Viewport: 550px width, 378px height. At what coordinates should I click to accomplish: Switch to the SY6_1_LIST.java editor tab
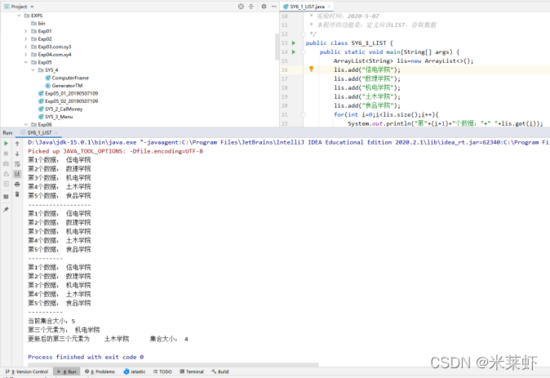click(307, 6)
